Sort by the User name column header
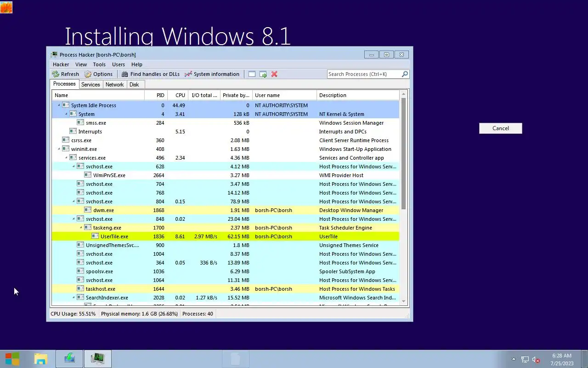This screenshot has height=368, width=588. [285, 95]
